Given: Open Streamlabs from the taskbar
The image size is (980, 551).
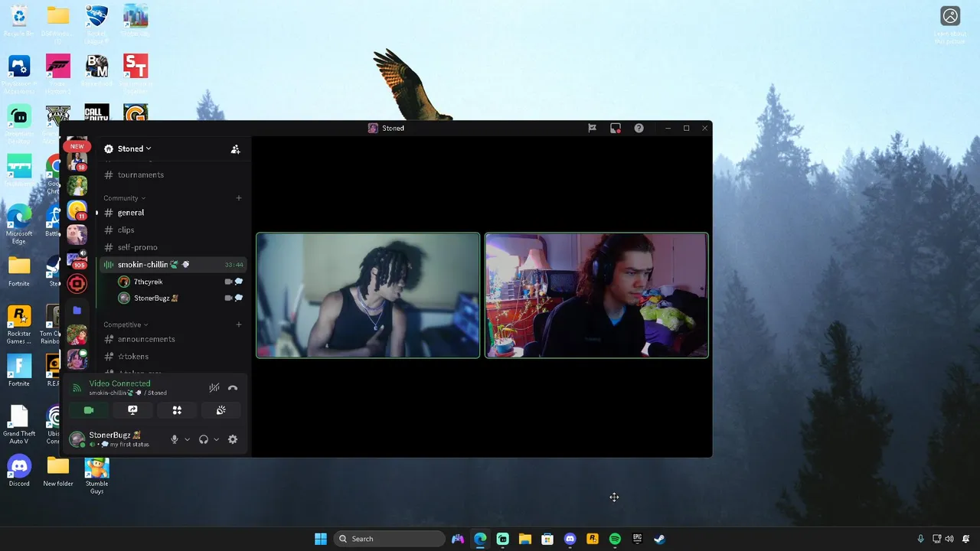Looking at the screenshot, I should tap(502, 539).
